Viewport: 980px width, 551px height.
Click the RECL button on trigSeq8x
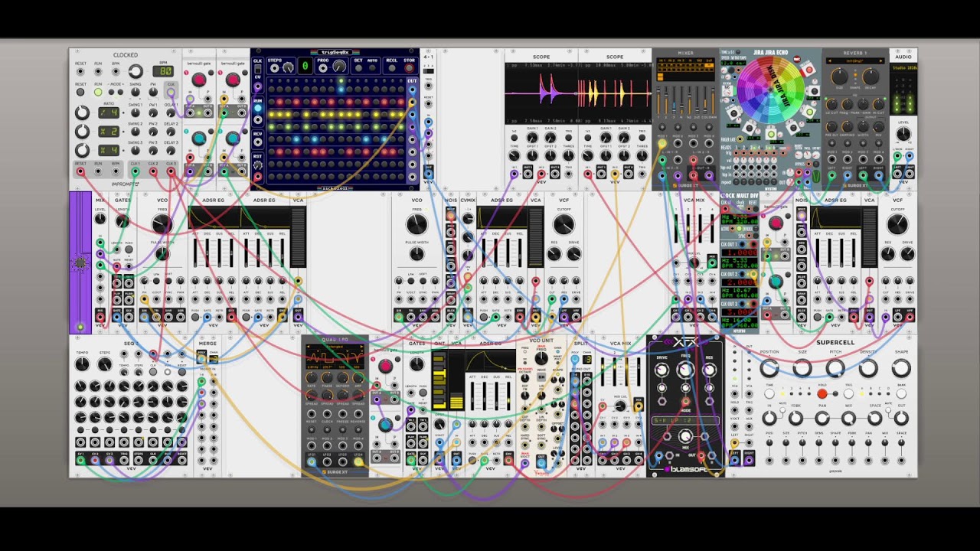tap(392, 68)
